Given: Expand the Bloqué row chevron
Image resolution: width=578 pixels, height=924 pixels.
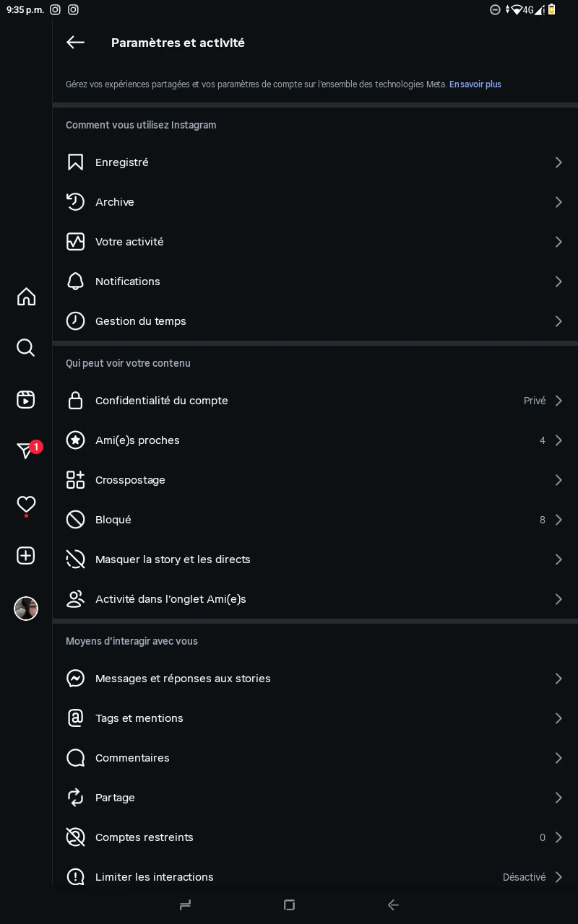Looking at the screenshot, I should 558,520.
